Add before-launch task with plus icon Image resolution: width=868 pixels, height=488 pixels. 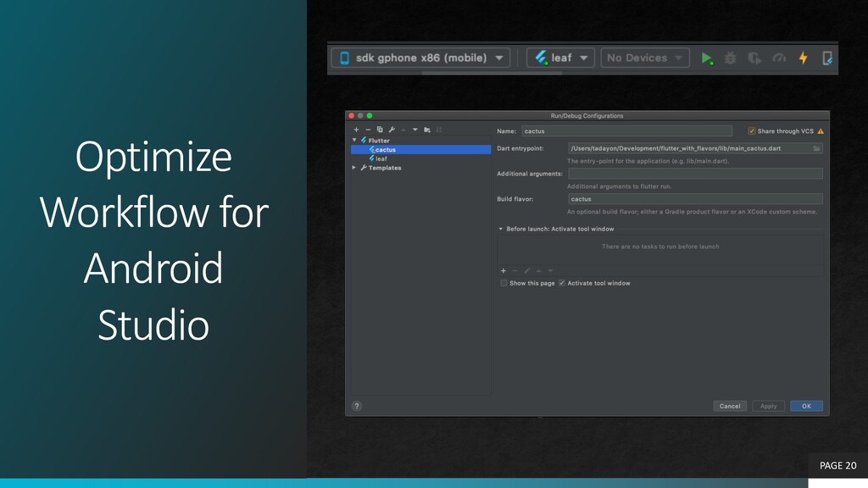[x=504, y=271]
